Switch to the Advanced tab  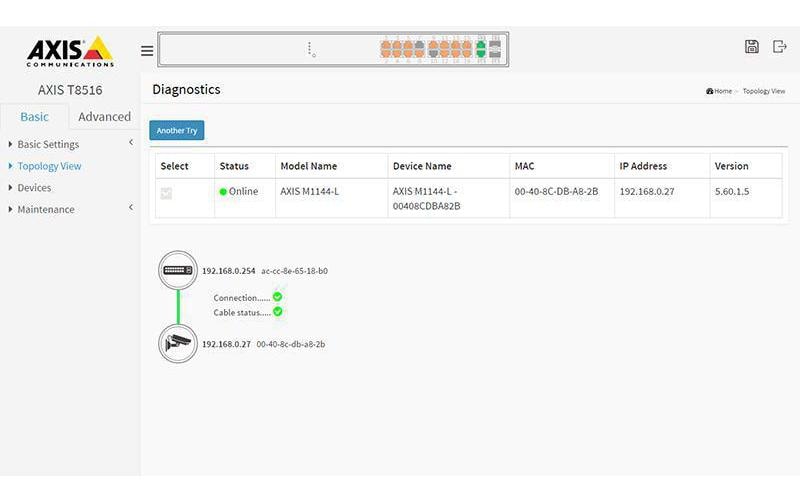click(x=104, y=117)
